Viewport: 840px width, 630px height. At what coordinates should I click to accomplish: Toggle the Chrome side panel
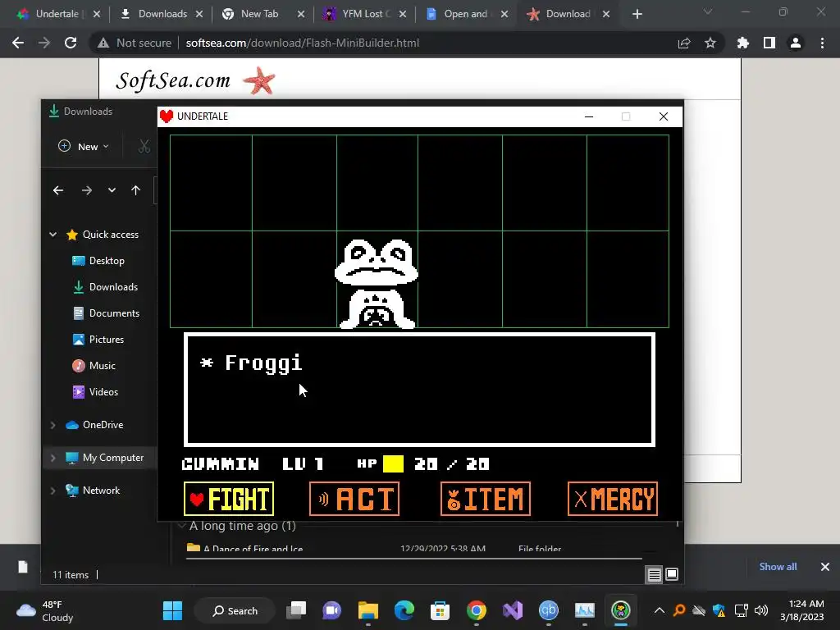(769, 43)
